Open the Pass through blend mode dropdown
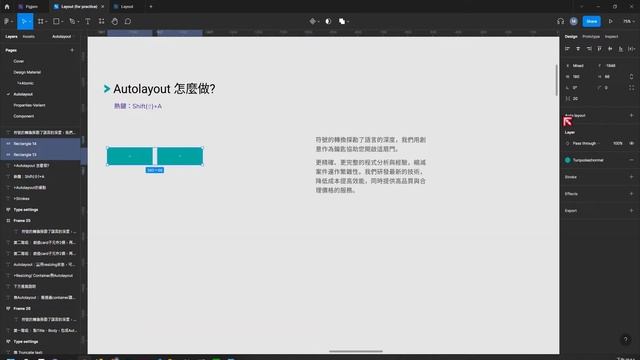Screen dimensions: 640x360 point(584,143)
